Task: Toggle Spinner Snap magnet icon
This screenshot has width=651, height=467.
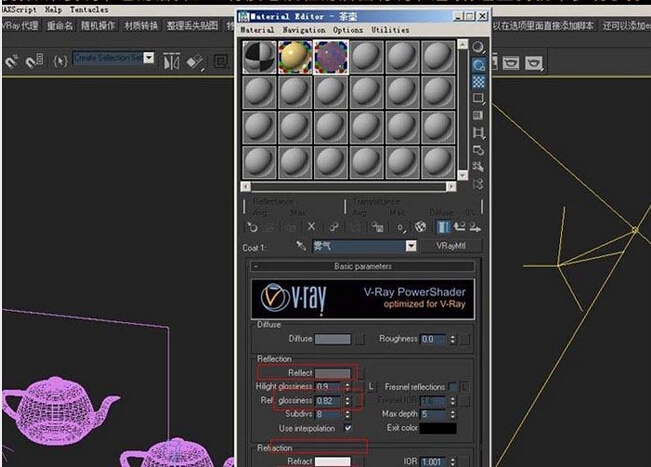Action: 34,61
